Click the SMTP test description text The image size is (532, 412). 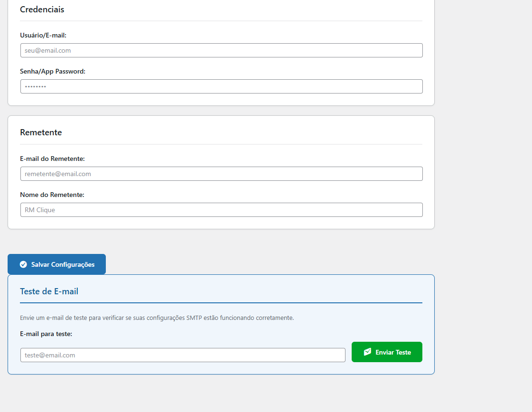point(157,318)
